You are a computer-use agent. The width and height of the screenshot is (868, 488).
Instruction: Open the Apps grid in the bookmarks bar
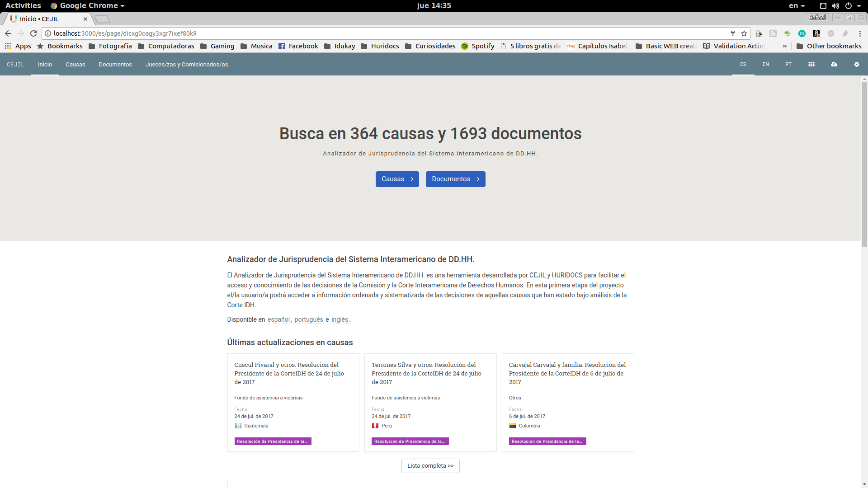click(18, 46)
